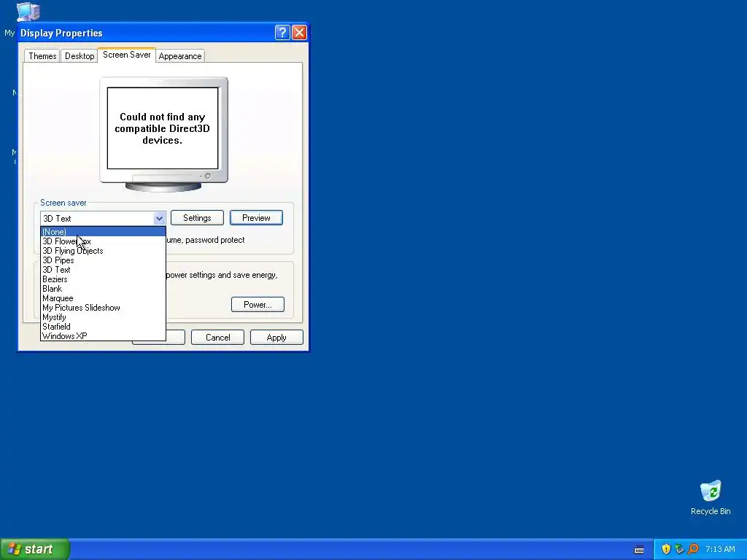The image size is (747, 560).
Task: Select the Screen Saver tab
Action: click(127, 55)
